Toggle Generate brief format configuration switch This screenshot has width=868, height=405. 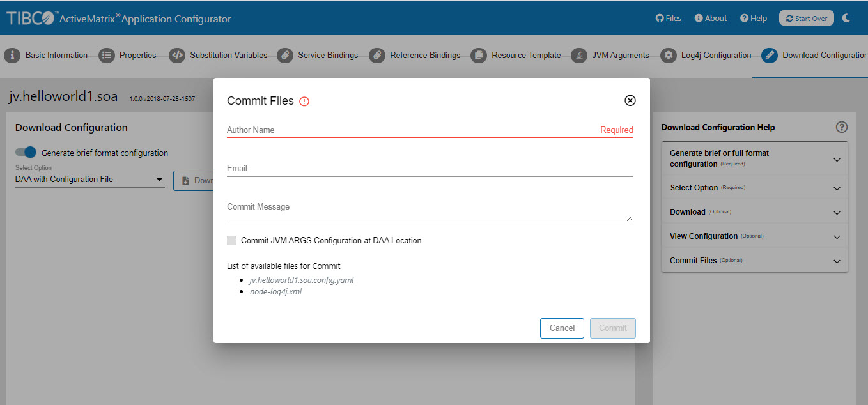pos(26,153)
